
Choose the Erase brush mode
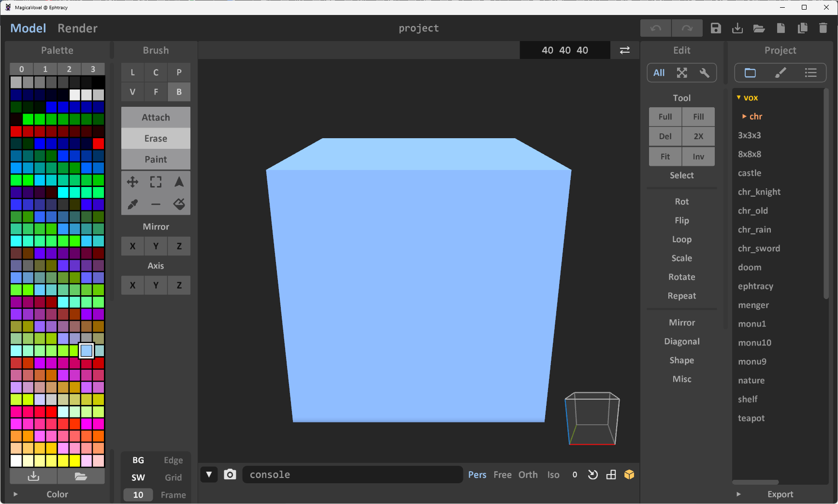pos(156,139)
